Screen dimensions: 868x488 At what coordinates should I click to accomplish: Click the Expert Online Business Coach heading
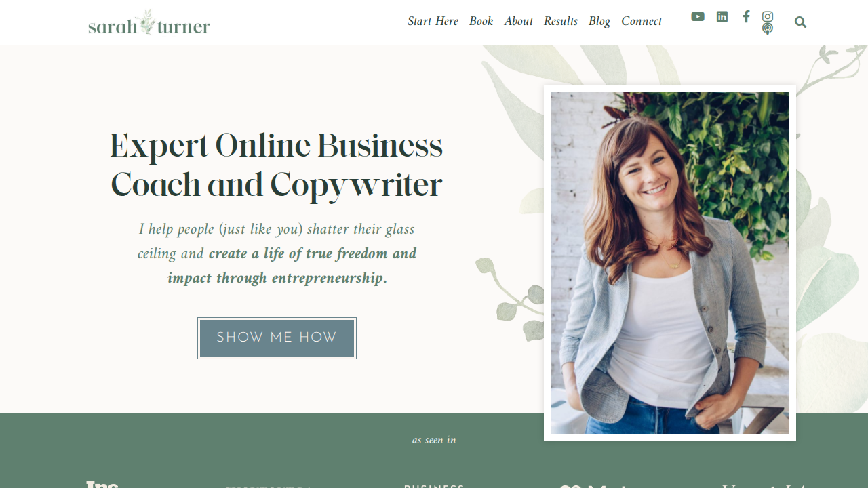click(277, 165)
